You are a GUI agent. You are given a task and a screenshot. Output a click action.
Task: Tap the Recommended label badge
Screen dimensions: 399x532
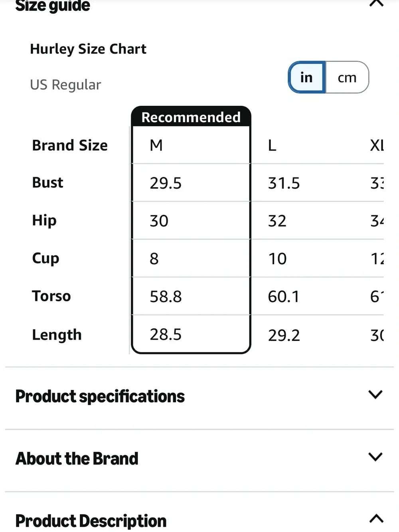(x=191, y=117)
